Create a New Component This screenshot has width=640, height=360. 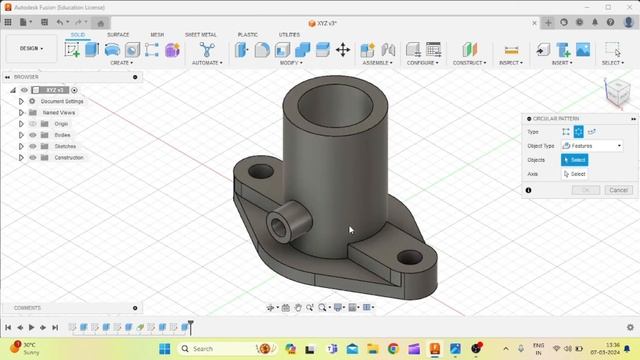[367, 50]
